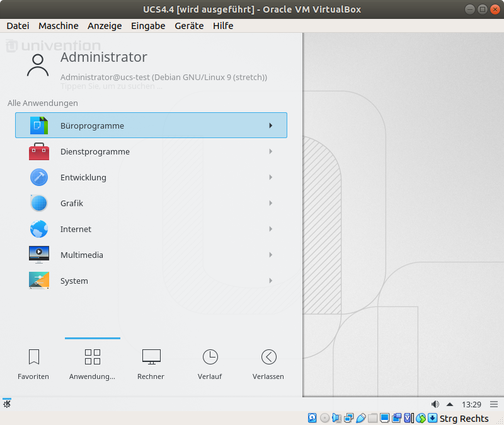Expand the System submenu arrow
504x425 pixels.
click(x=271, y=281)
